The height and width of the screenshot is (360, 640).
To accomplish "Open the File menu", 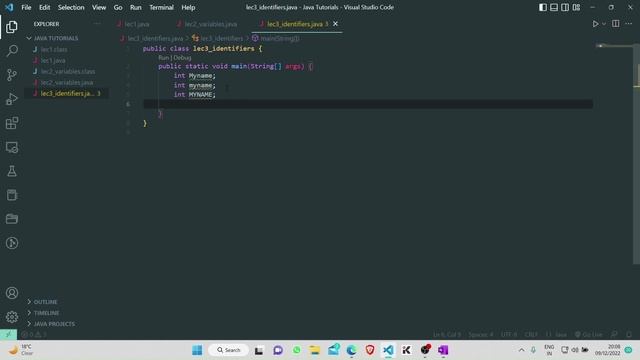I will click(x=26, y=7).
